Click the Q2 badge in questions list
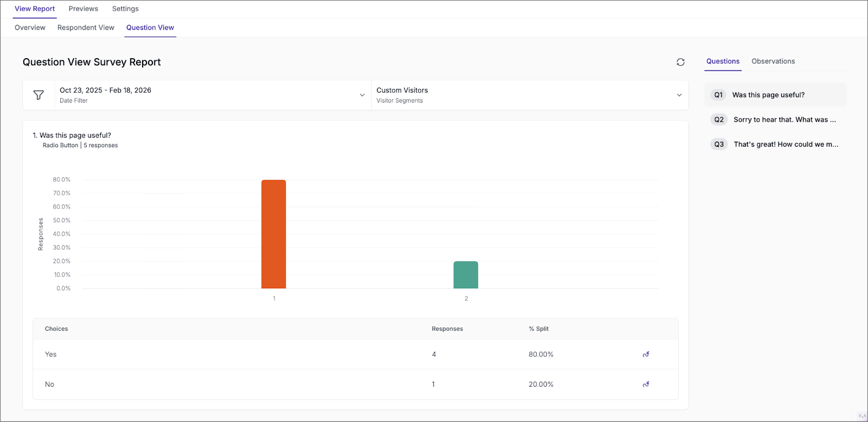 coord(719,119)
